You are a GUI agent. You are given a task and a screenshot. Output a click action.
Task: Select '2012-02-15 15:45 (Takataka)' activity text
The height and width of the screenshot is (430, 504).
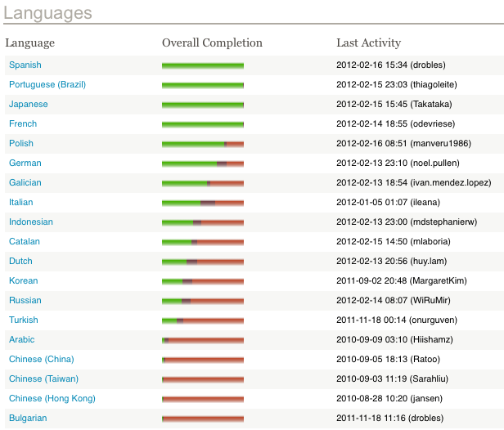coord(394,104)
